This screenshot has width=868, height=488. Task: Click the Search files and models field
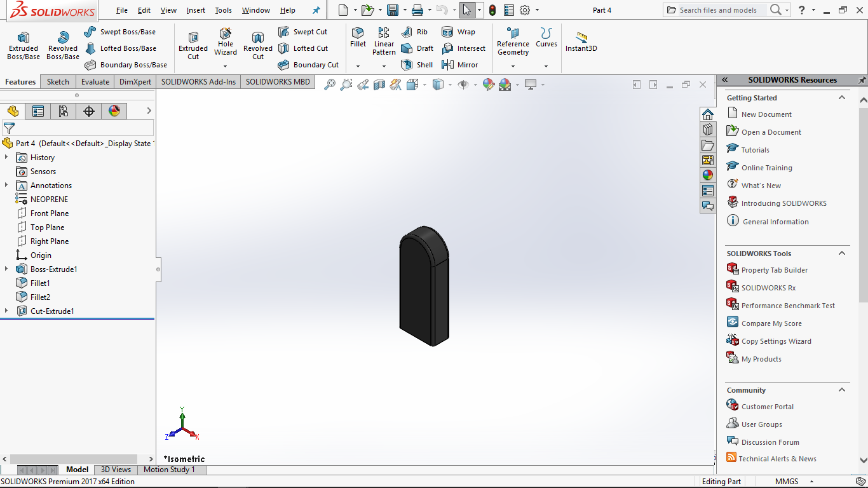717,10
